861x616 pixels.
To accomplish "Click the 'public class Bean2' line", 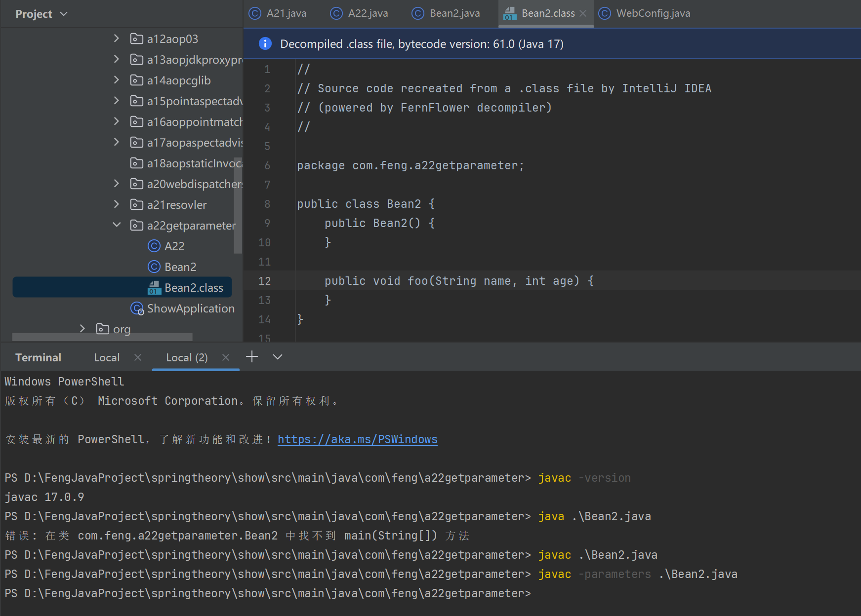I will (366, 204).
